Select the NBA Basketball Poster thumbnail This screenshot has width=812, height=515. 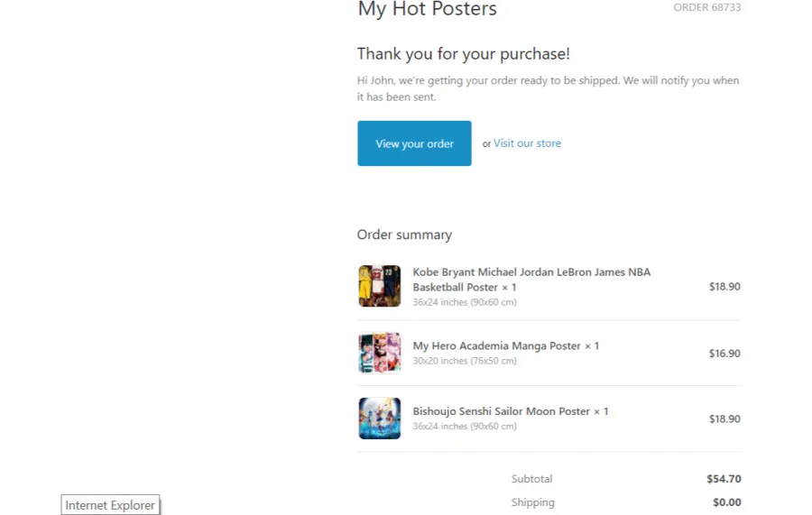pos(380,286)
